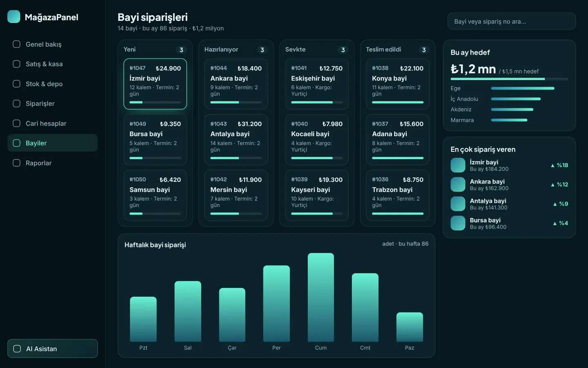Viewport: 588px width, 368px height.
Task: Click the Cari hesaplar sidebar icon
Action: tap(17, 123)
